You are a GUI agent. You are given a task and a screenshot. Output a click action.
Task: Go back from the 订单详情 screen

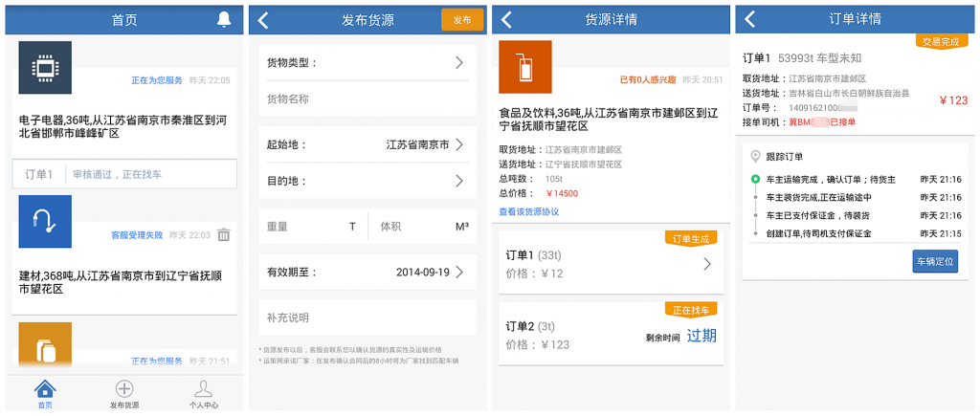pos(750,20)
